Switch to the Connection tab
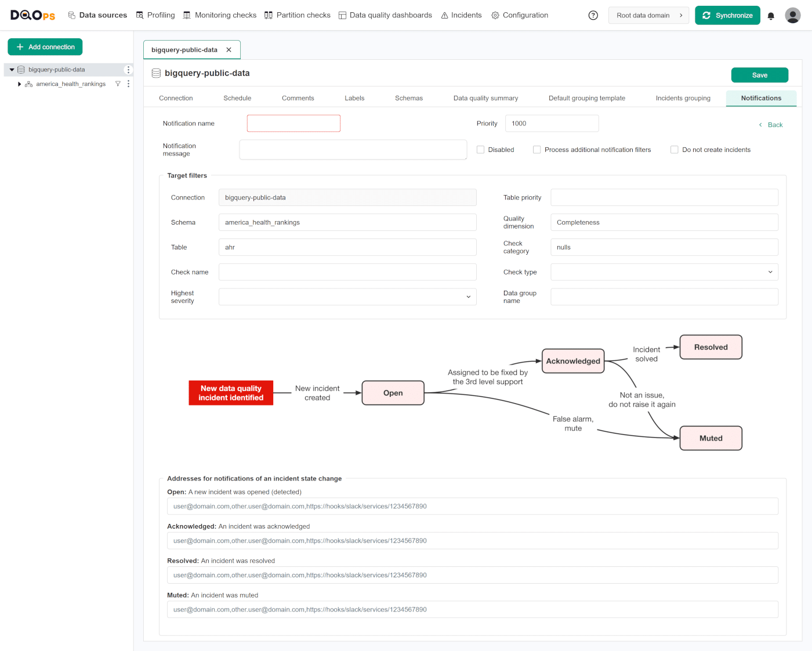The image size is (812, 651). coord(176,98)
